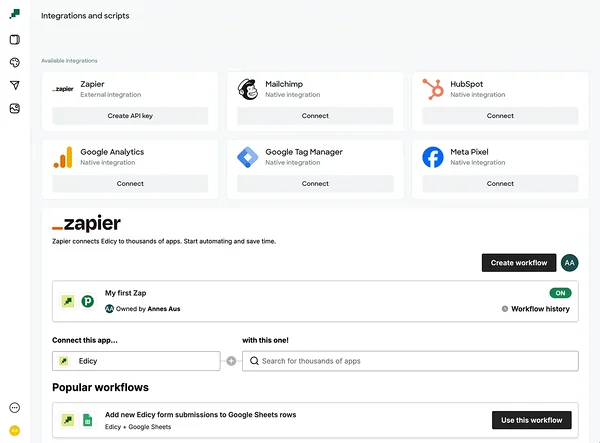
Task: Click Add new Edicy form submissions workflow title
Action: 201,415
